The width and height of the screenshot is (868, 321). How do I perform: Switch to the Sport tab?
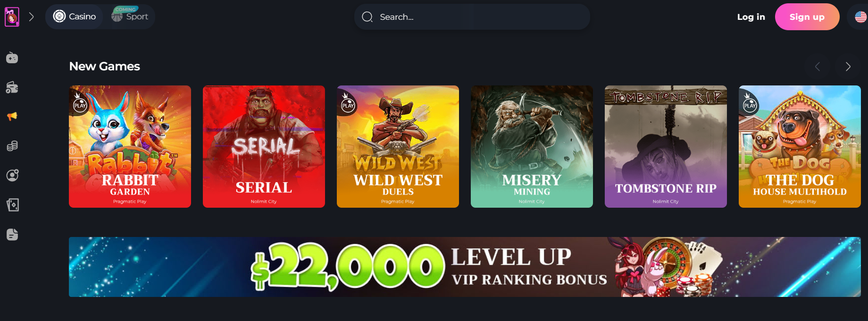(130, 17)
